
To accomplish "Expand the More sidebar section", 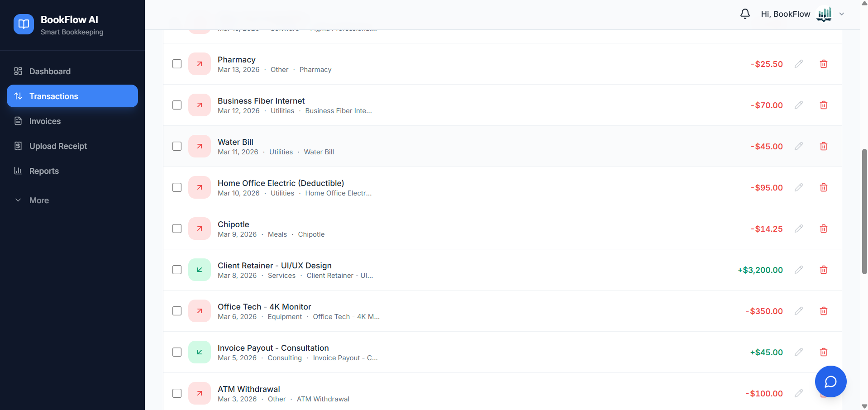I will [x=72, y=200].
